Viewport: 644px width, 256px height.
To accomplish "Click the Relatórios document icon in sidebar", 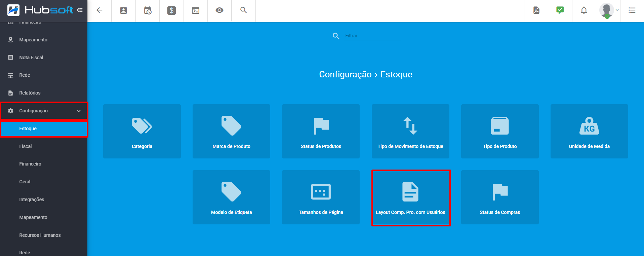I will (x=10, y=93).
